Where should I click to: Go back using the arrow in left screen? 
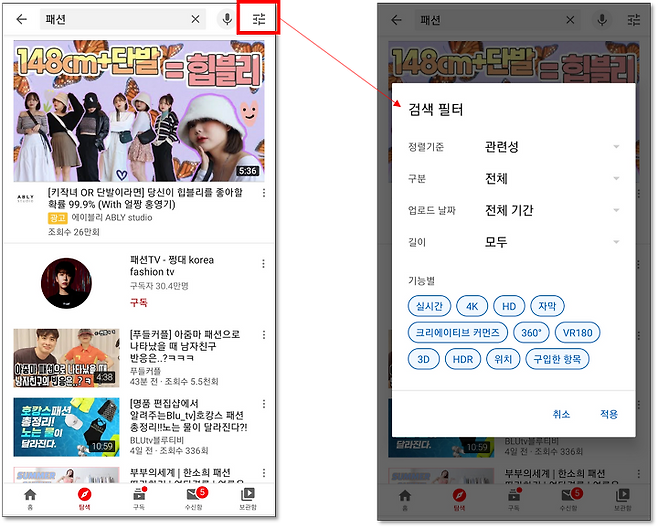(21, 19)
